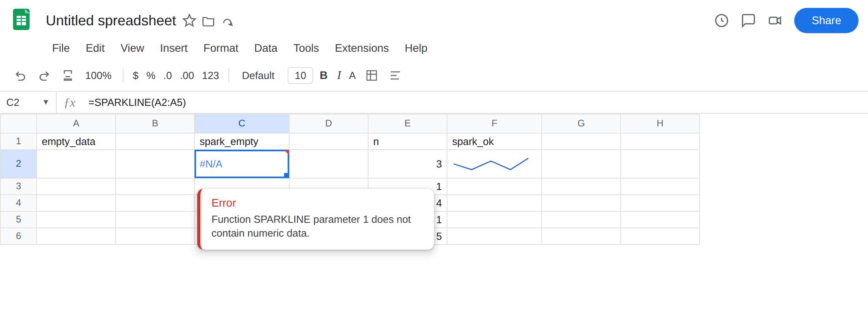Image resolution: width=868 pixels, height=316 pixels.
Task: Star the Untitled spreadsheet document
Action: pyautogui.click(x=189, y=21)
